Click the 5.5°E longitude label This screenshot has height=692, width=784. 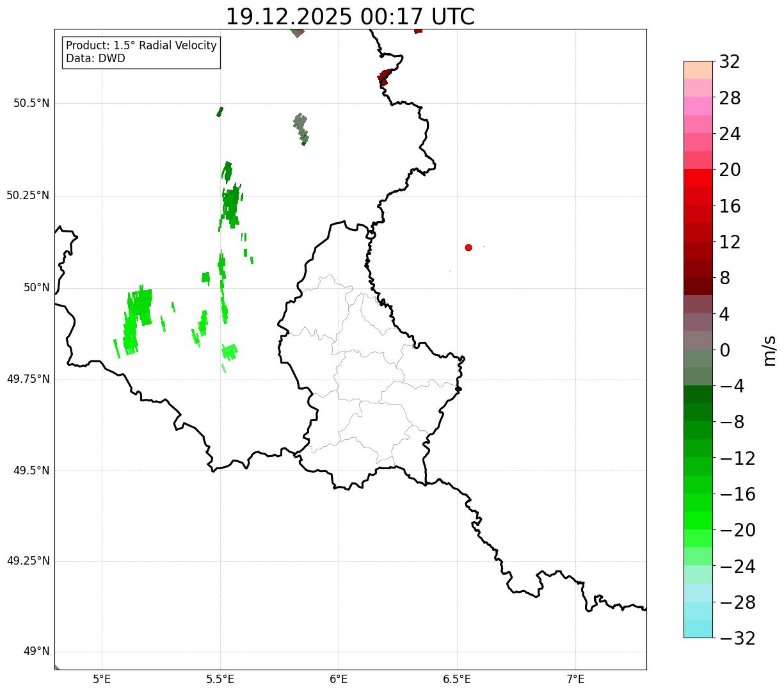point(220,679)
